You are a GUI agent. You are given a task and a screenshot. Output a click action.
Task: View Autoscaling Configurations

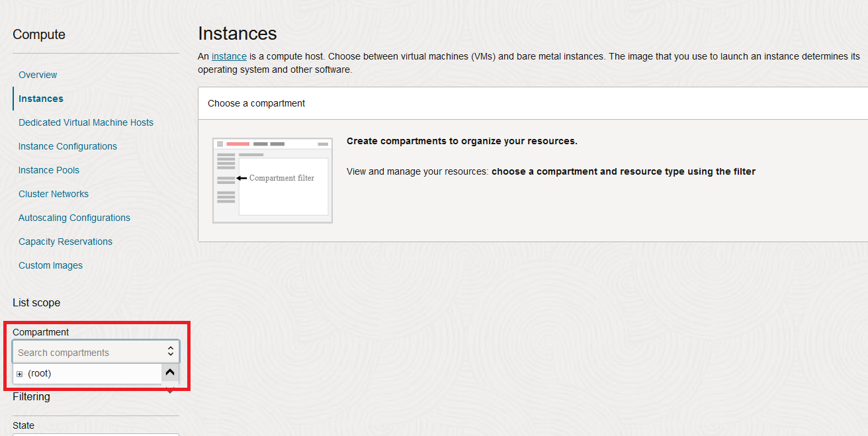[x=74, y=218]
